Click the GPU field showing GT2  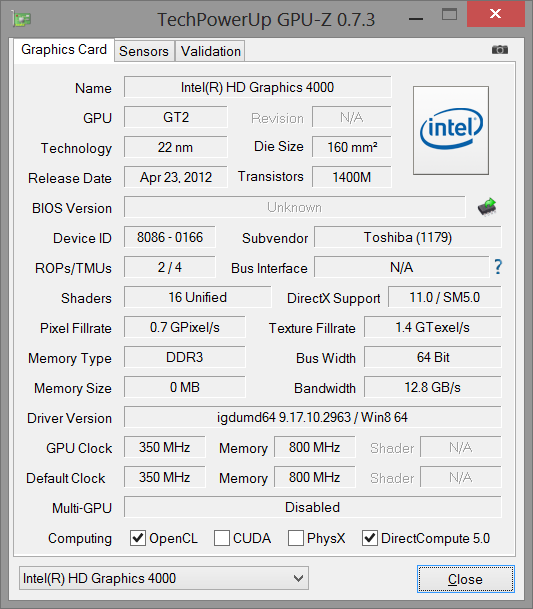tap(176, 117)
